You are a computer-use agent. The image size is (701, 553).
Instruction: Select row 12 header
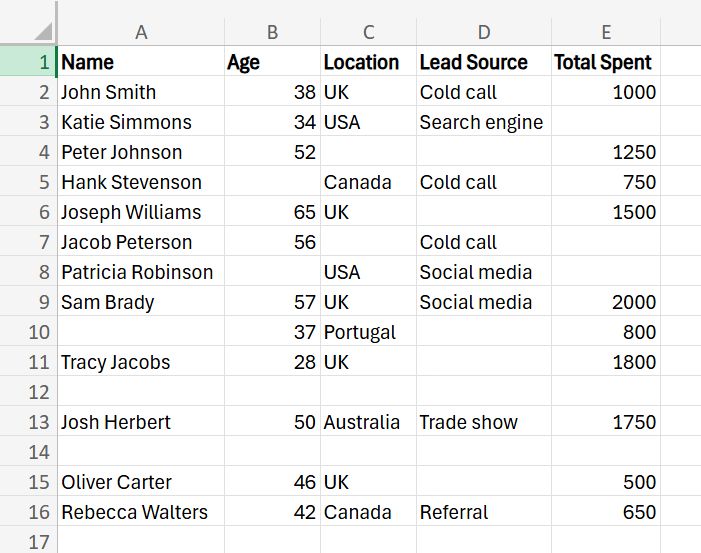pyautogui.click(x=30, y=392)
